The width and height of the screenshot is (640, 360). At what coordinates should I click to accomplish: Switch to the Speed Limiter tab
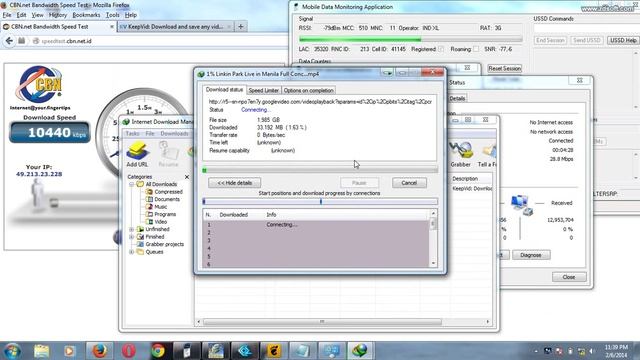click(x=264, y=90)
